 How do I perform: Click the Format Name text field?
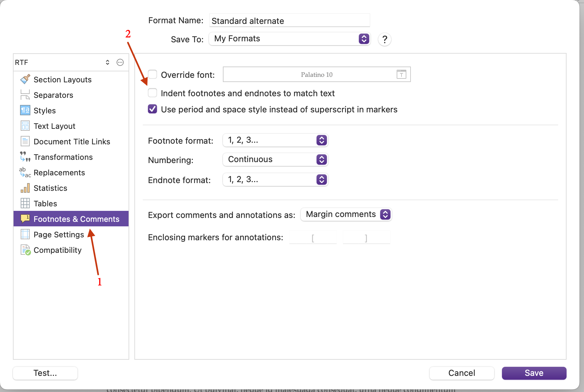point(289,20)
